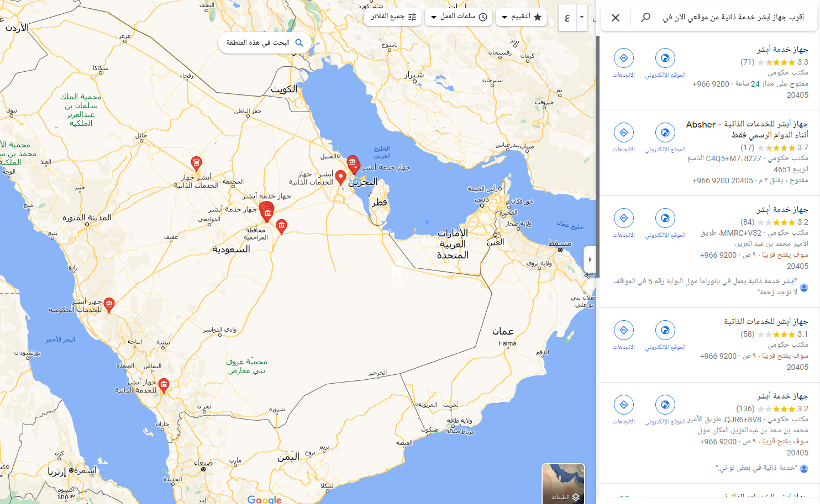Open first result title جهاز خدمة أبشر (3.3)
The height and width of the screenshot is (504, 820).
pyautogui.click(x=782, y=50)
